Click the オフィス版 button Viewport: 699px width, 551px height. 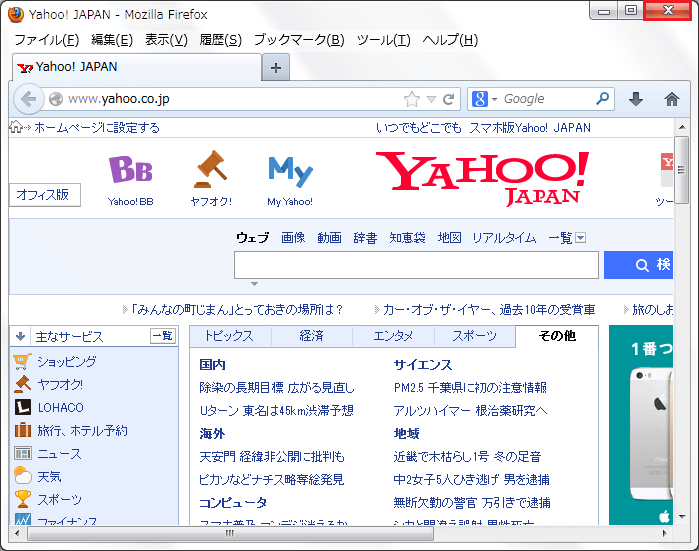point(42,195)
